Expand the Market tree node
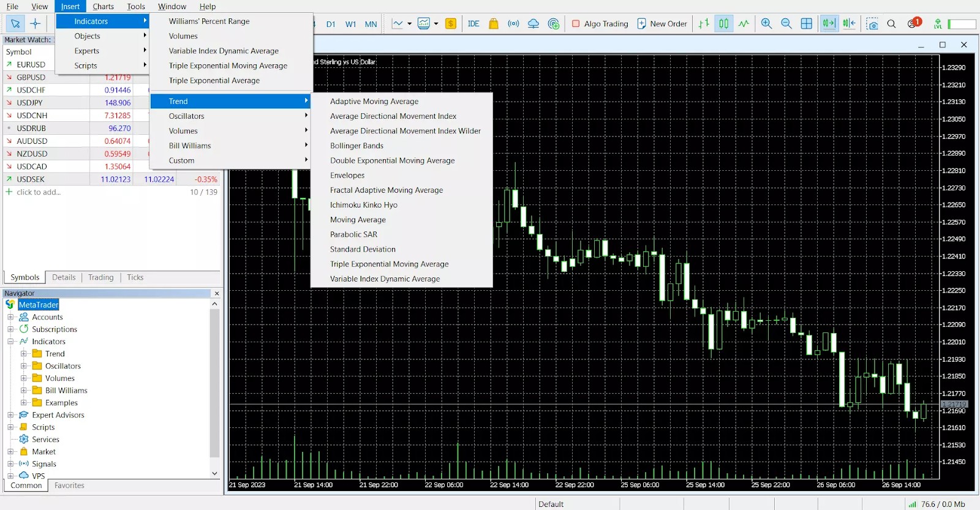980x510 pixels. (x=10, y=452)
